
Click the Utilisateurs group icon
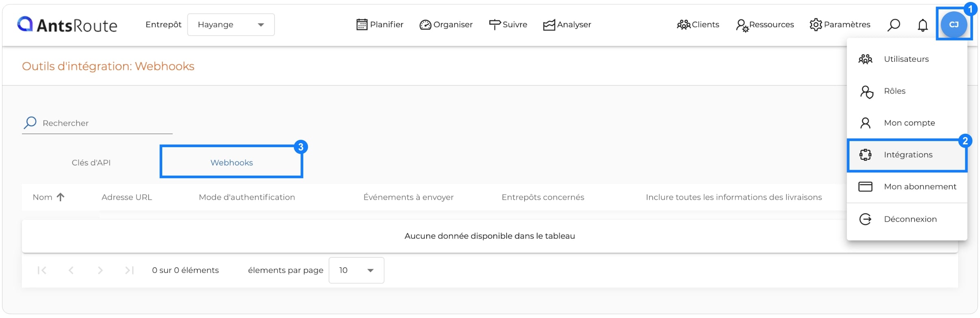[865, 59]
